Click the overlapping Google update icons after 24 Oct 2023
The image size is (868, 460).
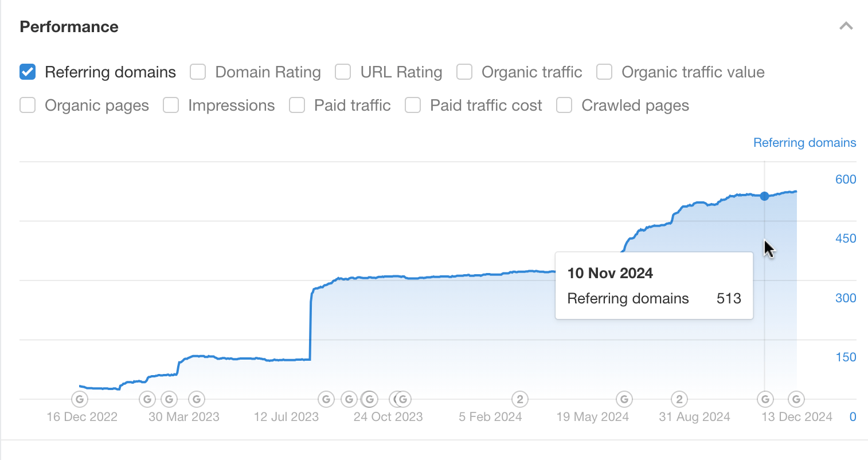[x=400, y=399]
